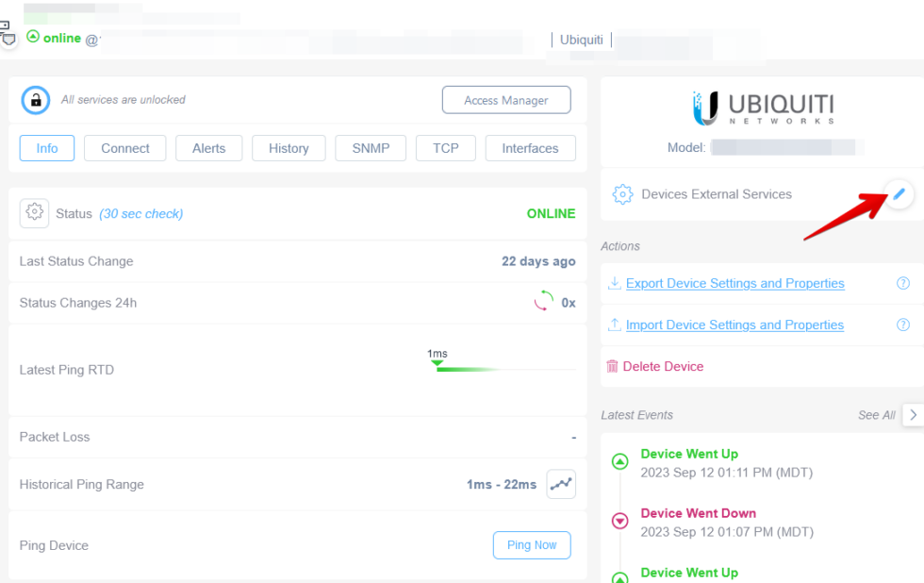Open Export Device Settings and Properties
This screenshot has width=924, height=583.
735,283
